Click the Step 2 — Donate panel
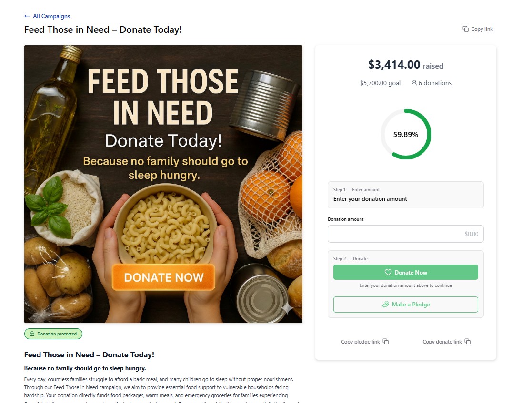 point(405,258)
